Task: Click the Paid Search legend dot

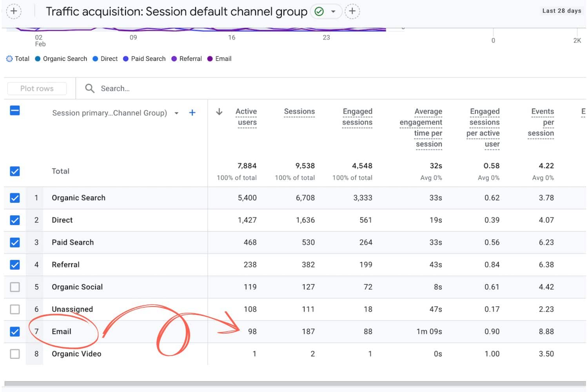Action: click(x=126, y=59)
